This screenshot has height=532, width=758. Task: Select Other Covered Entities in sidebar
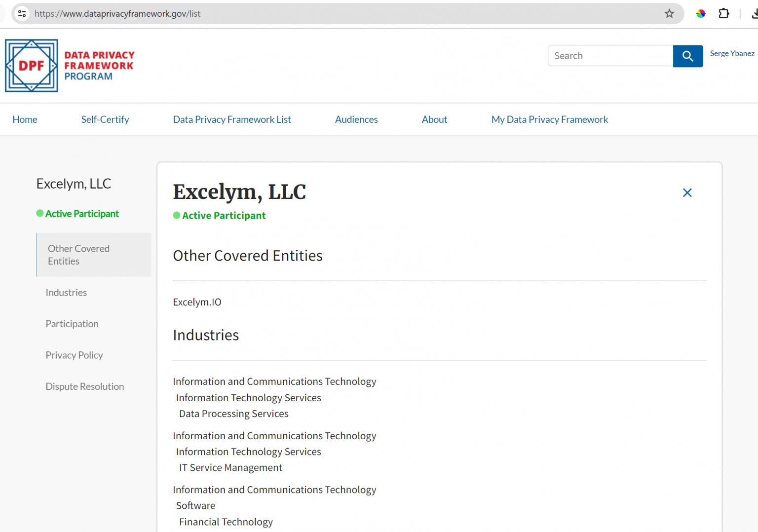(x=94, y=255)
